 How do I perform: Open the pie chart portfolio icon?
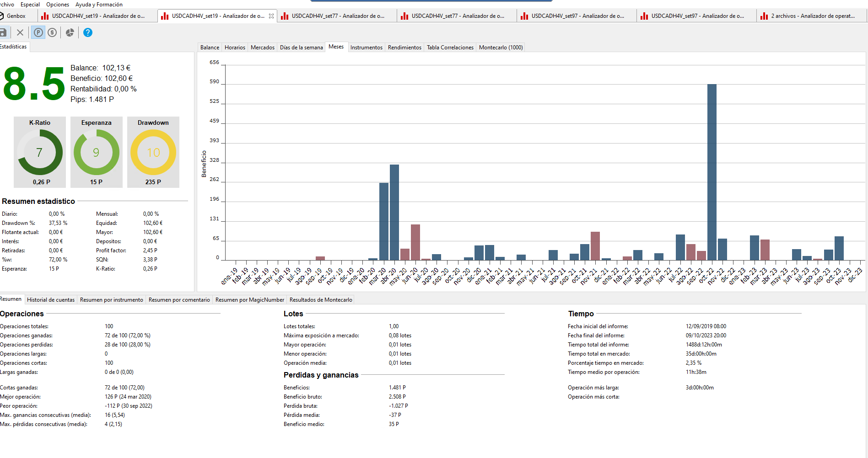click(70, 32)
